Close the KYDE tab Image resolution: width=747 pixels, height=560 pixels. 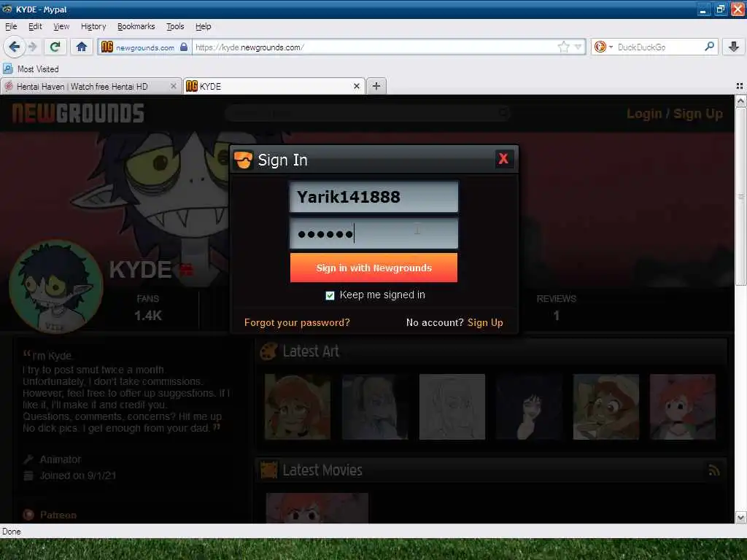pyautogui.click(x=356, y=86)
